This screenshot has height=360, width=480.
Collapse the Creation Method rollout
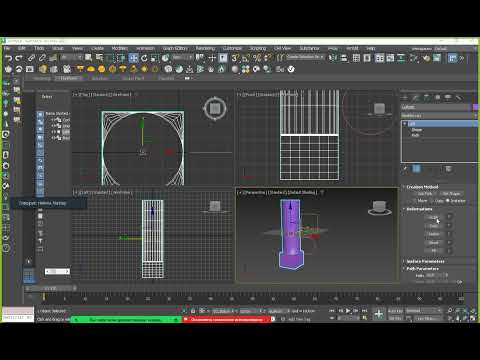(x=422, y=187)
